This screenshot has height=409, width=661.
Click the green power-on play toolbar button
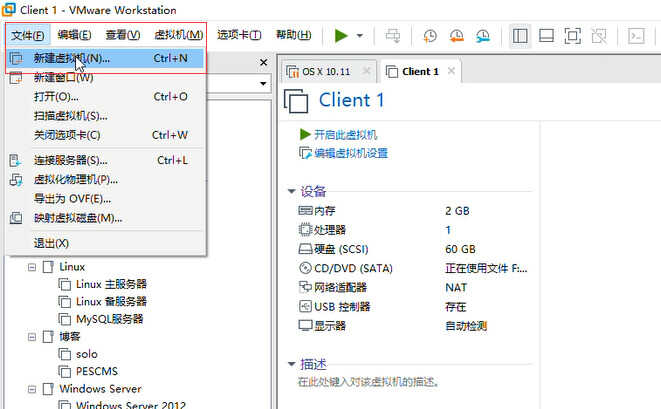[x=341, y=36]
